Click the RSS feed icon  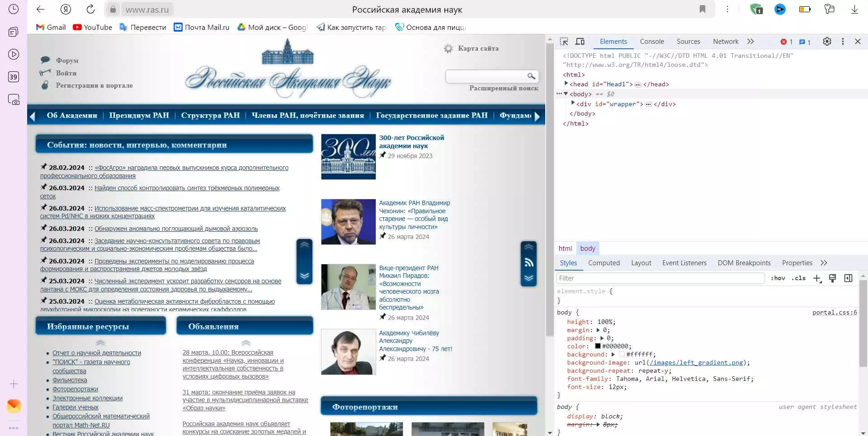click(528, 263)
